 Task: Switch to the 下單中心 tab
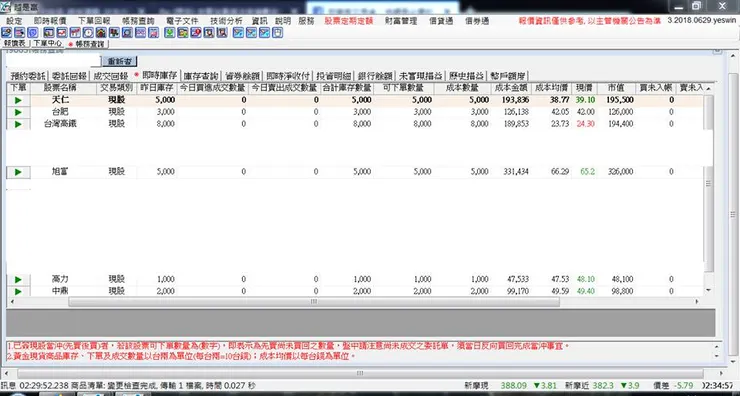coord(47,43)
